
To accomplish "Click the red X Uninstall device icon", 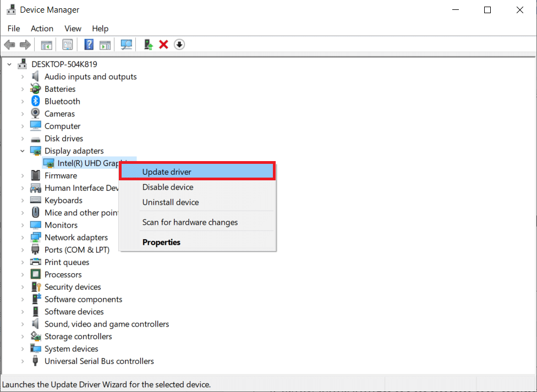I will click(164, 45).
